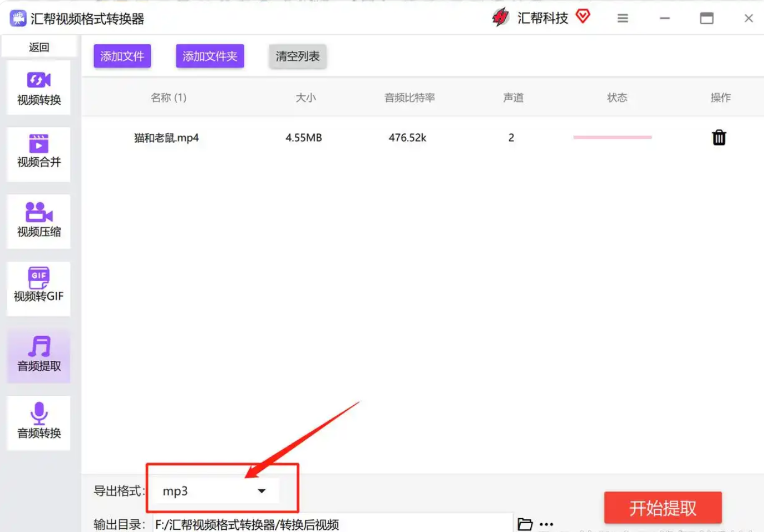
Task: Select the 音频提取 sidebar icon
Action: tap(38, 356)
